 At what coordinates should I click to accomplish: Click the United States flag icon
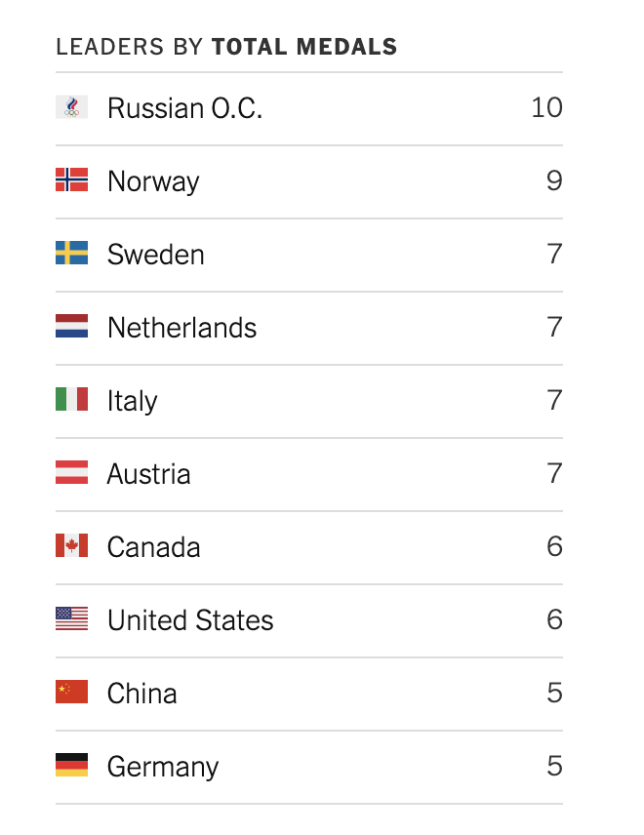click(x=71, y=619)
